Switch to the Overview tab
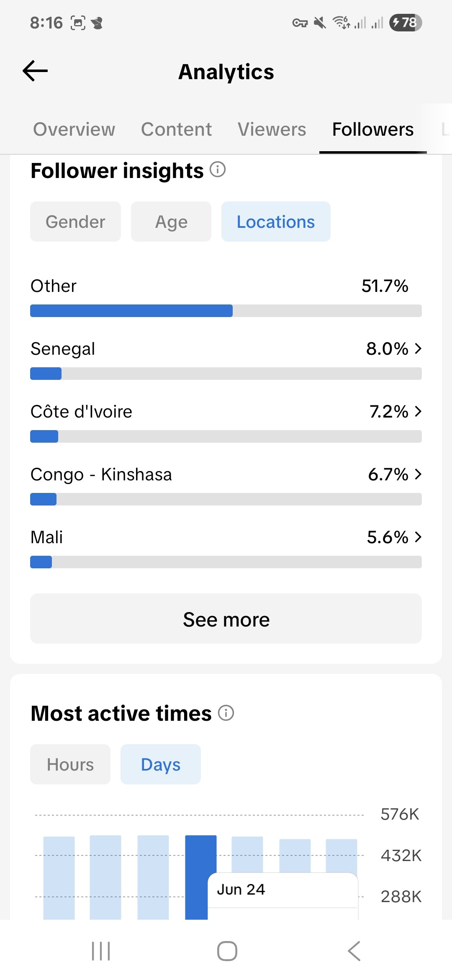 [x=74, y=129]
